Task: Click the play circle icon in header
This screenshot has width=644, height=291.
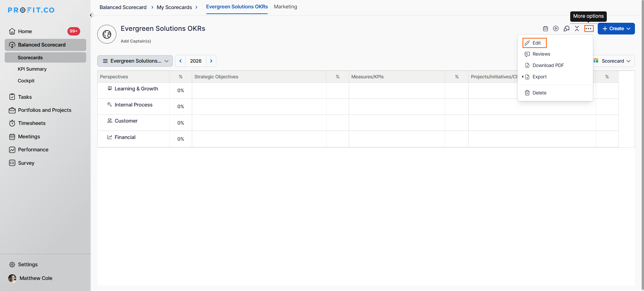Action: [556, 29]
